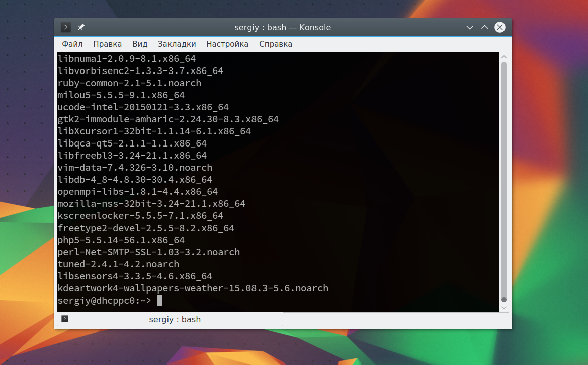The width and height of the screenshot is (588, 365).
Task: Toggle the pin window icon in title bar
Action: point(81,27)
